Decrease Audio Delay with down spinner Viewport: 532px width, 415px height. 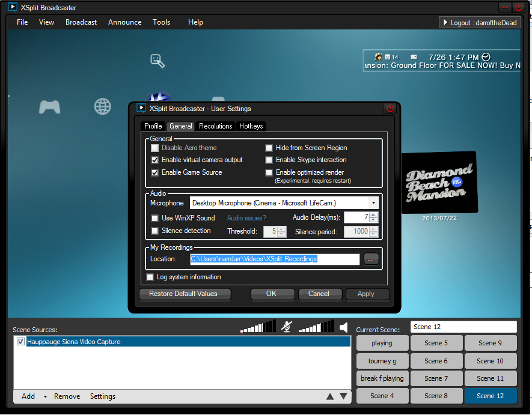tap(373, 220)
